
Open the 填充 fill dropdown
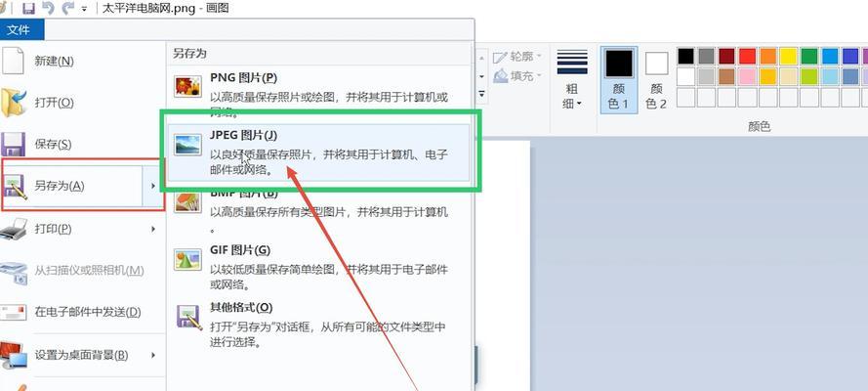[x=517, y=76]
